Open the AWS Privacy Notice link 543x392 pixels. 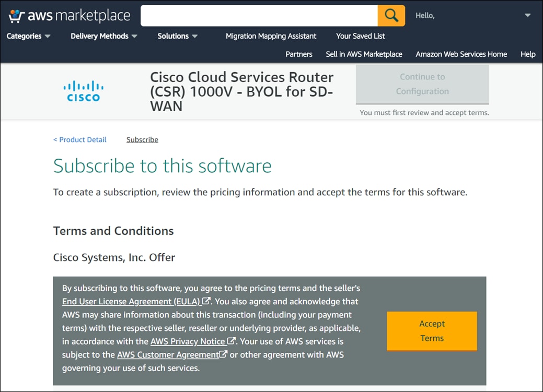(x=188, y=341)
